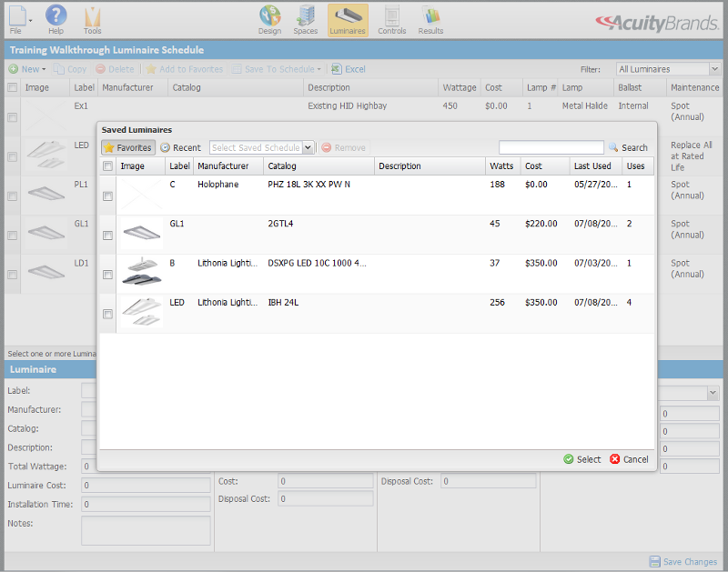Click the Acuity Brands logo
Image resolution: width=728 pixels, height=572 pixels.
click(657, 22)
